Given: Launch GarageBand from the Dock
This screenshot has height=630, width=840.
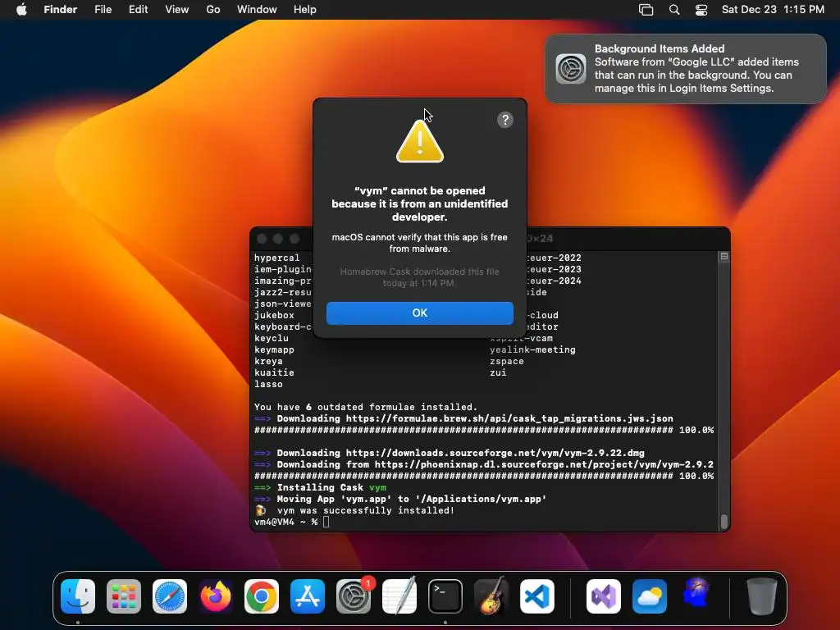Looking at the screenshot, I should click(491, 596).
